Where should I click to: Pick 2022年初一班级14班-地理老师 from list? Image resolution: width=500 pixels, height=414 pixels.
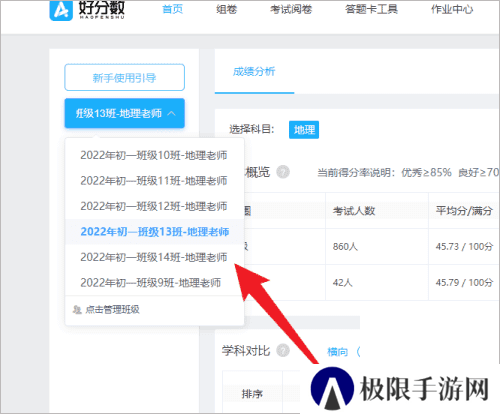click(154, 257)
